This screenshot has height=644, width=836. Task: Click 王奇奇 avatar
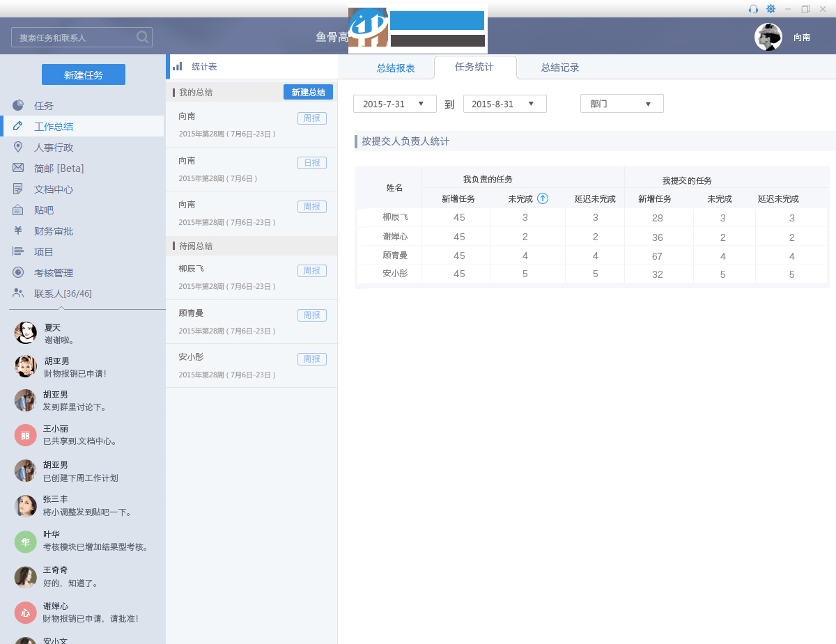(x=26, y=577)
